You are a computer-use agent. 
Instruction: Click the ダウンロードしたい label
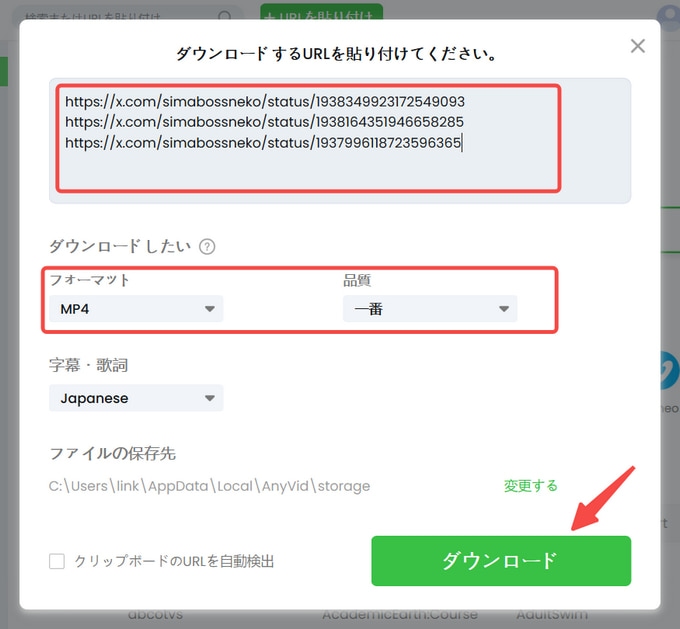point(120,246)
